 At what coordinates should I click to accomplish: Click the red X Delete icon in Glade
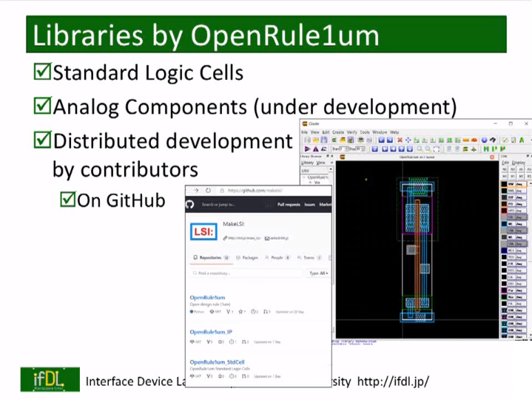(x=400, y=140)
